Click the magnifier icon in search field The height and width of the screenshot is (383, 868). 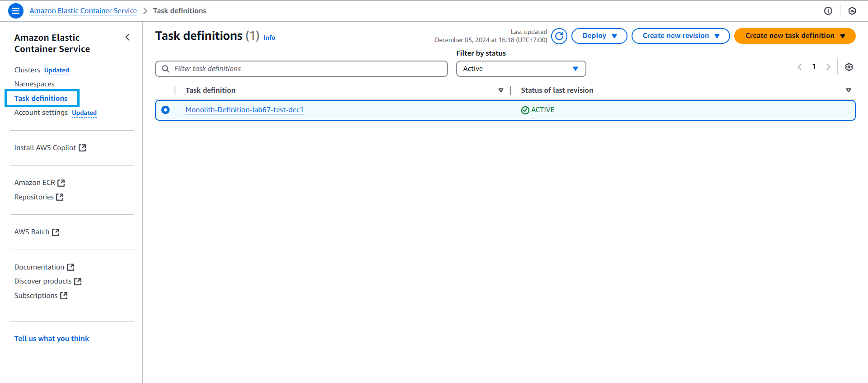tap(165, 69)
